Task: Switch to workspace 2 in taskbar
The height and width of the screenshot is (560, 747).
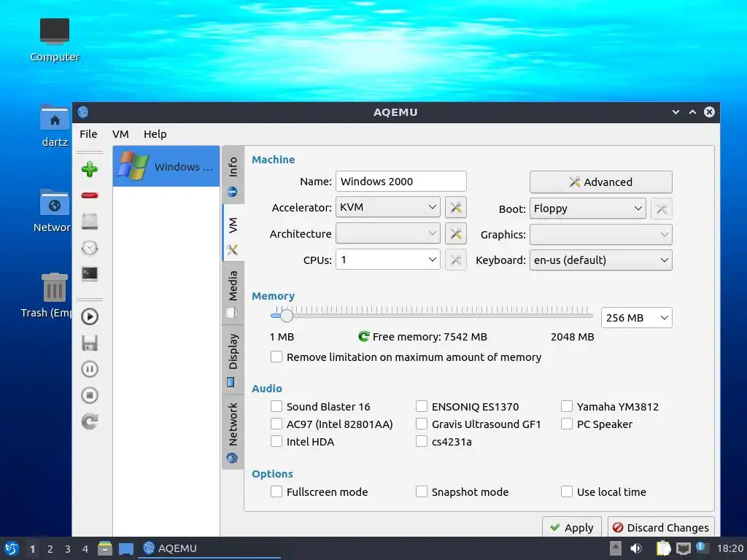Action: 50,549
